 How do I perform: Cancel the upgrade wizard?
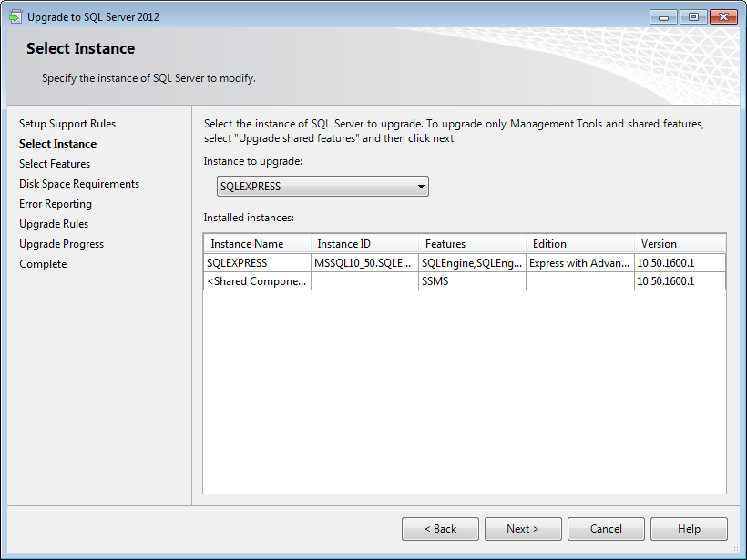(606, 529)
